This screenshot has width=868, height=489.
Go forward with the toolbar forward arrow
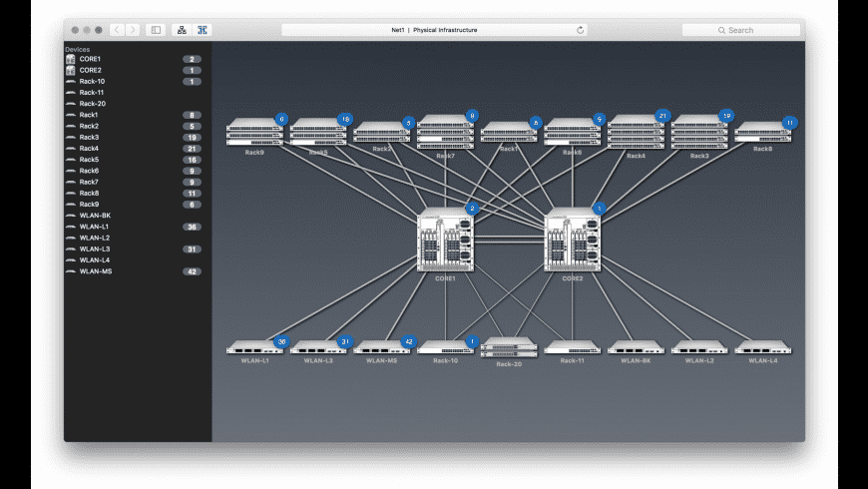click(x=133, y=30)
